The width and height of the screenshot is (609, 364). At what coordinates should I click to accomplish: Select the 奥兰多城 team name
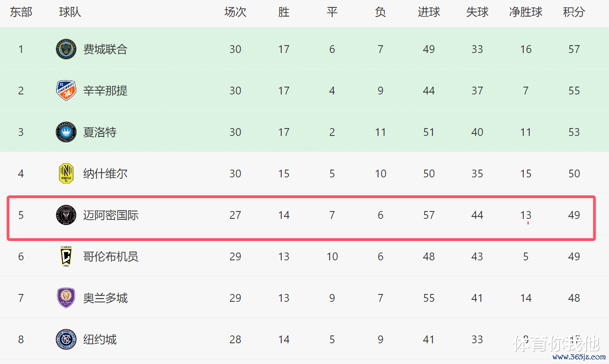tap(105, 298)
